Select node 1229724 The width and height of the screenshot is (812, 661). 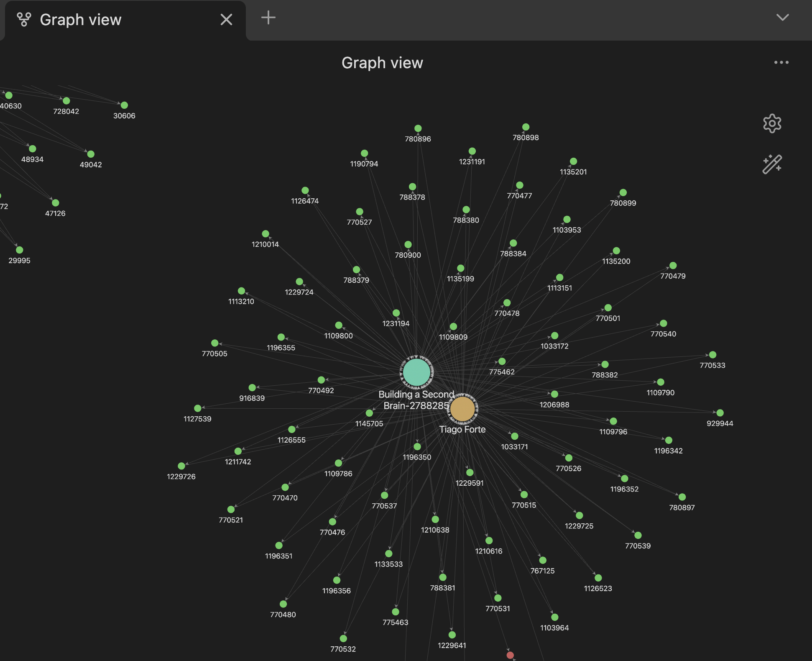click(x=299, y=282)
